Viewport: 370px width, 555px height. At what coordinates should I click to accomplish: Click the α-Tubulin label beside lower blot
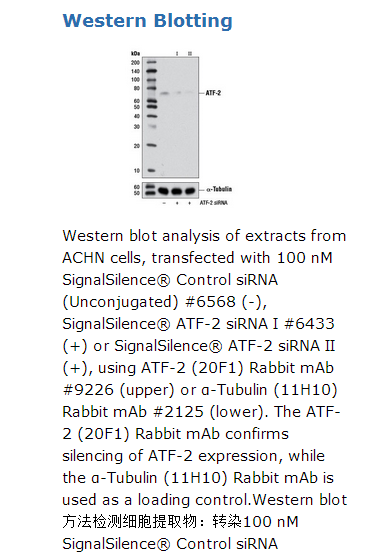point(219,189)
